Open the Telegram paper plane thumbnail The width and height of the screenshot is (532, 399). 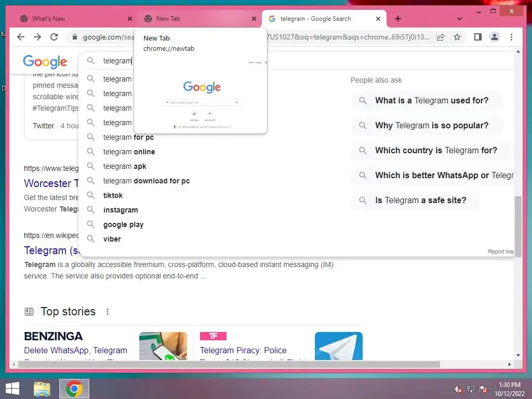point(339,345)
